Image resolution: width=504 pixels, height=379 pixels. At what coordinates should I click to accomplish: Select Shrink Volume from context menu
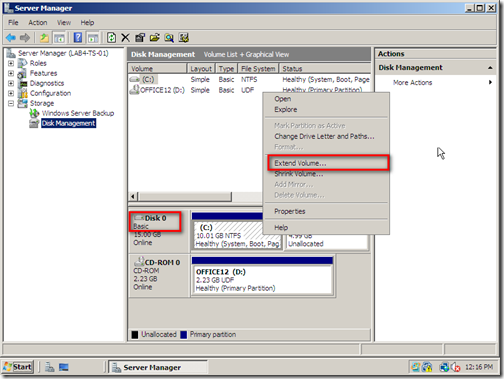[326, 174]
